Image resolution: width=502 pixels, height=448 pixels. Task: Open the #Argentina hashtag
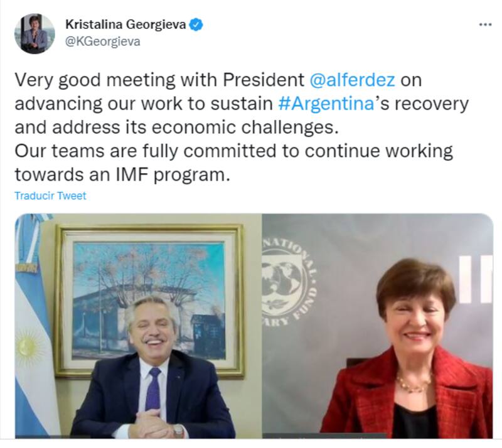click(x=326, y=104)
